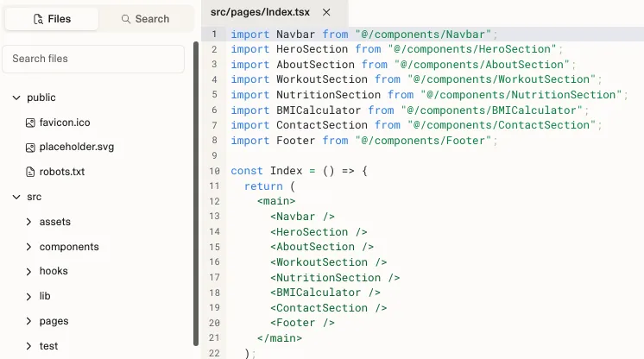Click the Search magnifier icon
Viewport: 644px width, 359px height.
coord(126,19)
